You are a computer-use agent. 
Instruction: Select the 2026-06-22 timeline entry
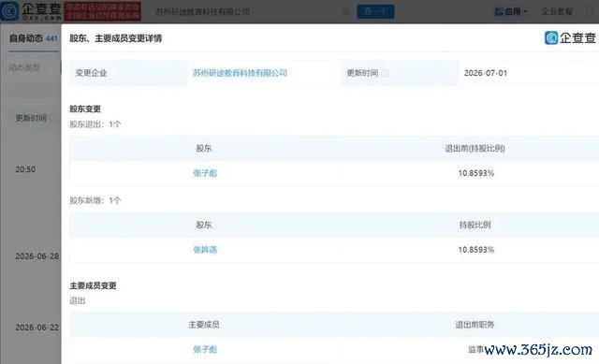(x=37, y=328)
